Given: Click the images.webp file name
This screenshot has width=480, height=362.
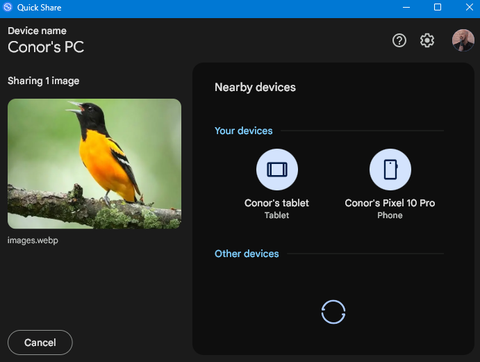Looking at the screenshot, I should 33,240.
